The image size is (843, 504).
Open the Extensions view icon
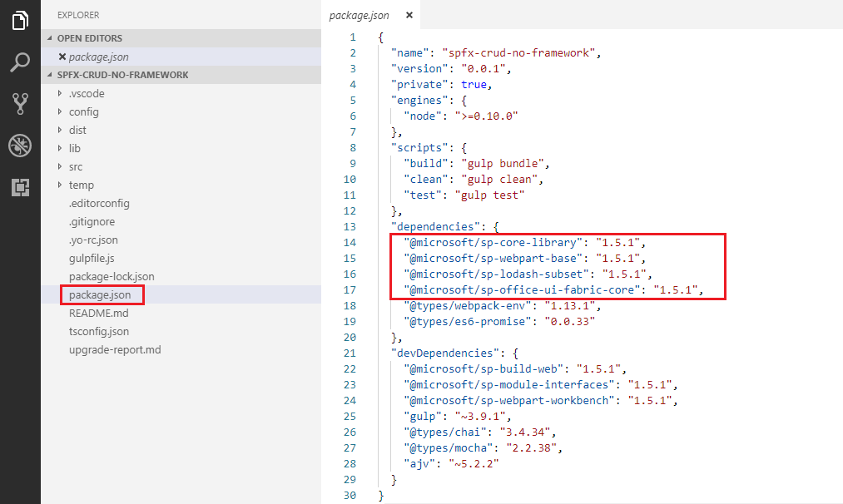tap(20, 187)
